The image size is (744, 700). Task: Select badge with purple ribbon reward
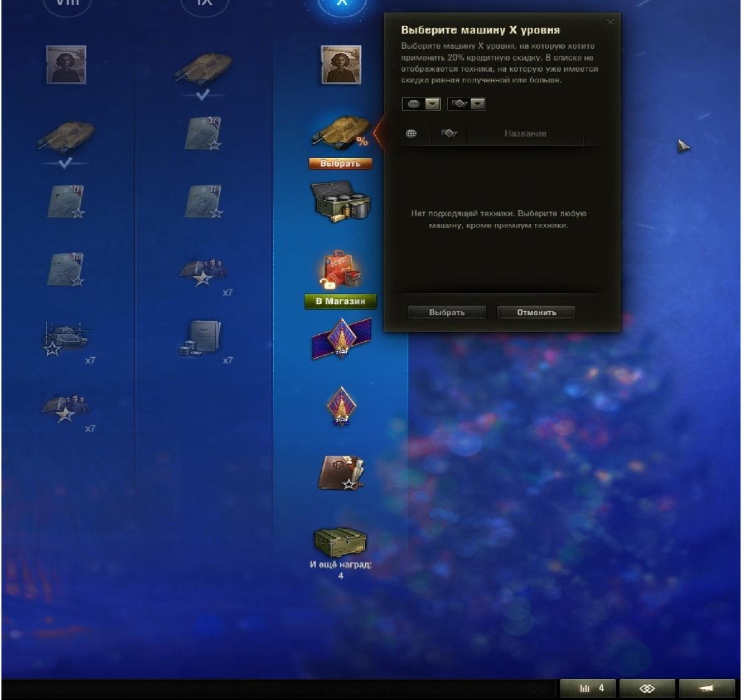(342, 339)
